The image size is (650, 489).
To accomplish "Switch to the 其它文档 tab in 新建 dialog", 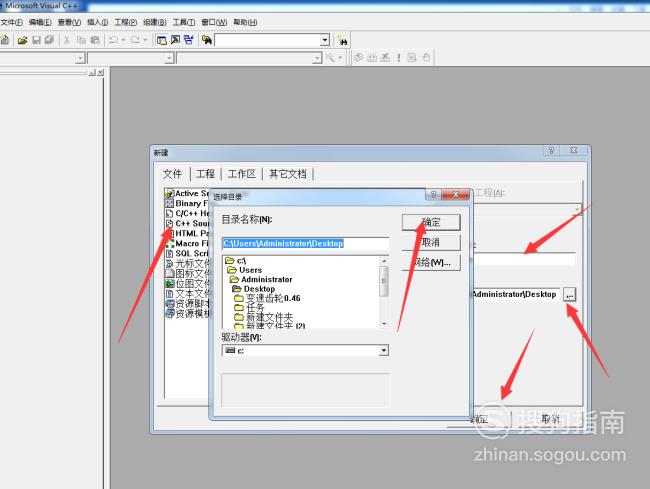I will [288, 174].
